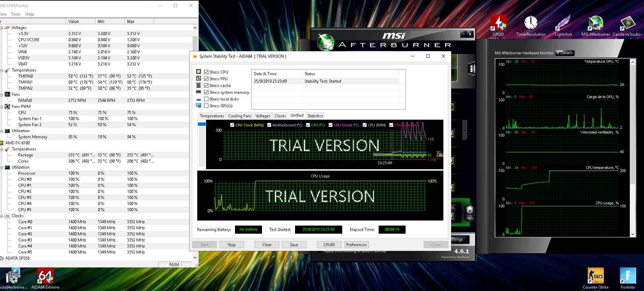The width and height of the screenshot is (644, 291).
Task: Click the blue graph scale slider in AIDA64
Action: (x=202, y=124)
